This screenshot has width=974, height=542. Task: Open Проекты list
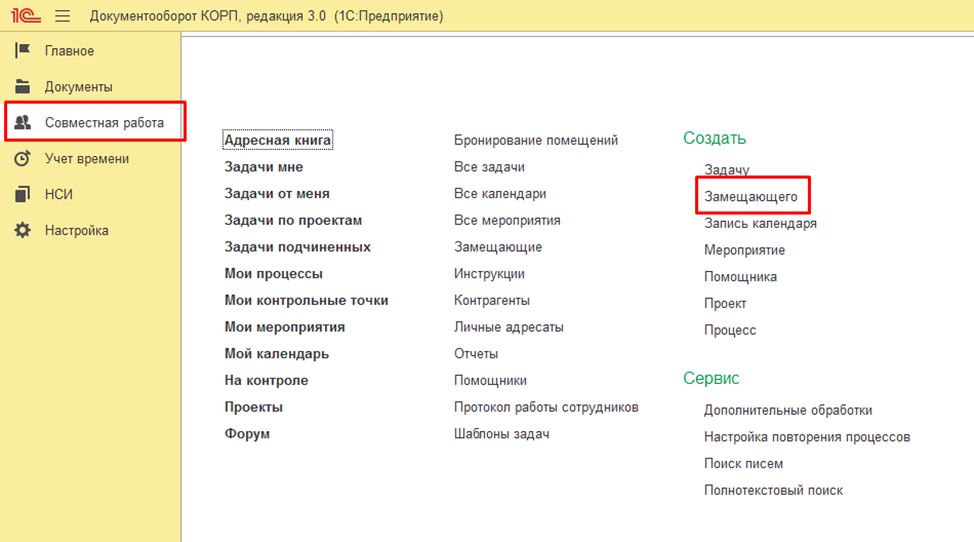pos(253,407)
